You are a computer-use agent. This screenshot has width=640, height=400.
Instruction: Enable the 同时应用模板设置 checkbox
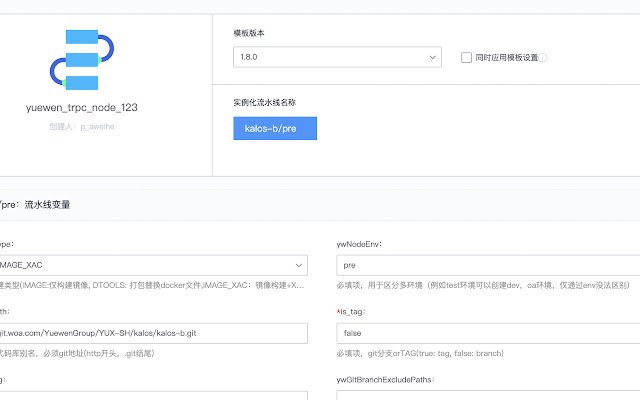[x=466, y=58]
